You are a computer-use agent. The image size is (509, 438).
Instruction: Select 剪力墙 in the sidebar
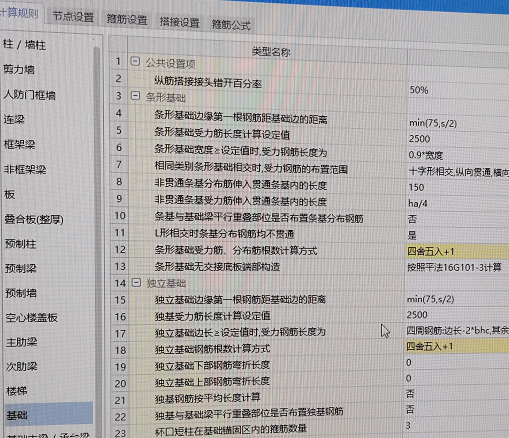pos(19,69)
